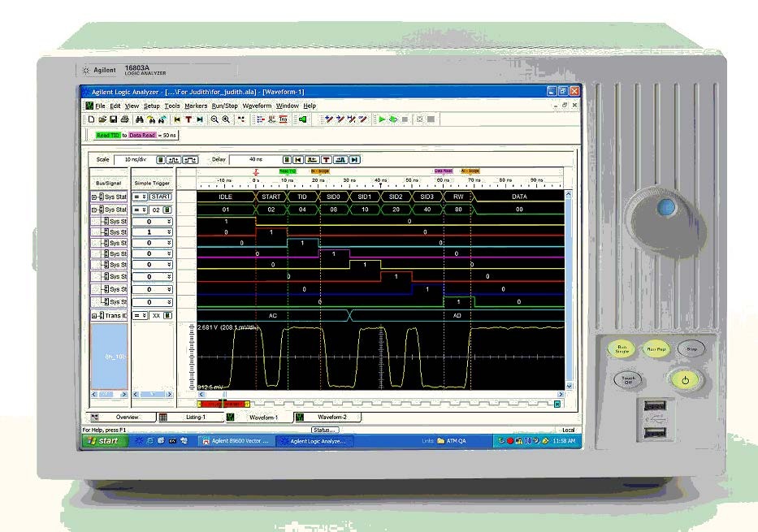
Task: Click the binoculars Find icon
Action: (140, 119)
